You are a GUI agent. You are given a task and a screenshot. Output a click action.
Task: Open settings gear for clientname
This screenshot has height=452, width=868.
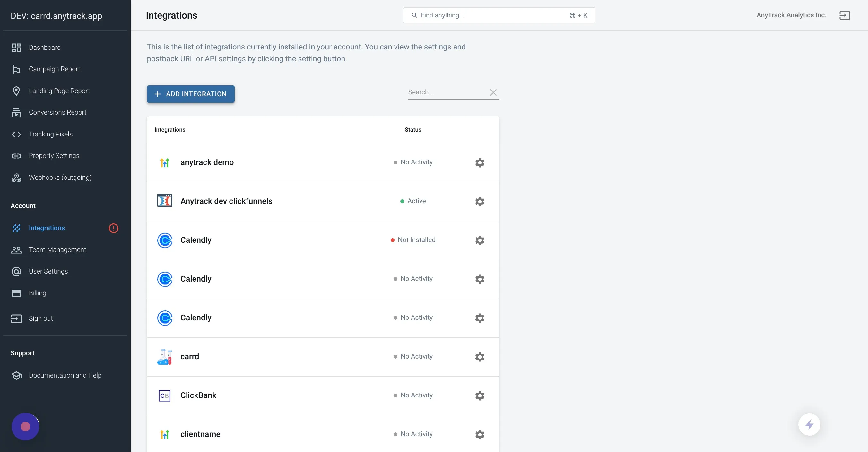[480, 434]
